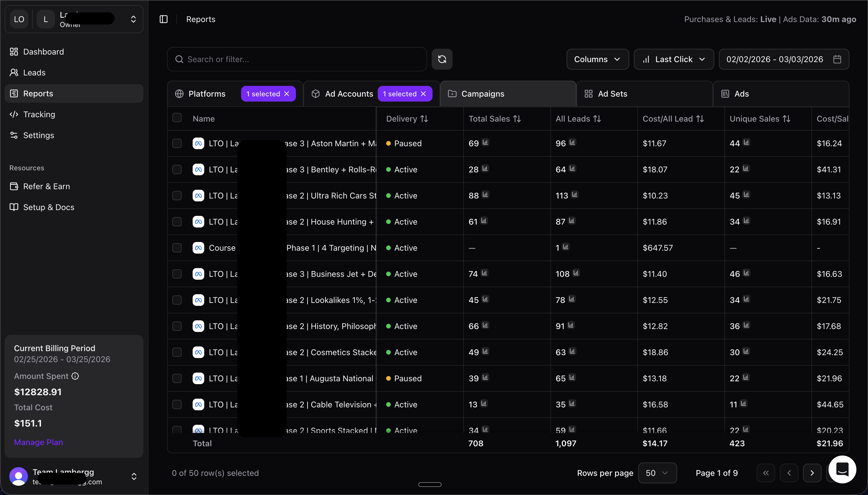Viewport: 868px width, 495px height.
Task: Open the Last Click attribution dropdown
Action: coord(673,59)
